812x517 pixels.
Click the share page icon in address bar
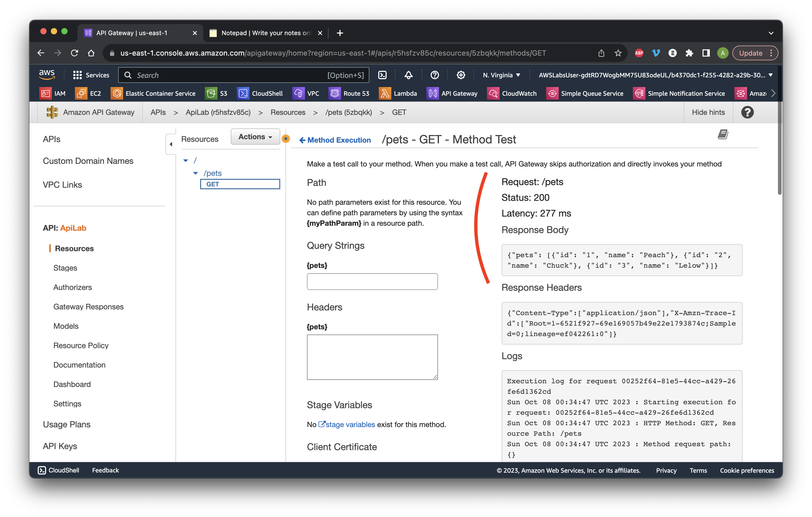(601, 53)
